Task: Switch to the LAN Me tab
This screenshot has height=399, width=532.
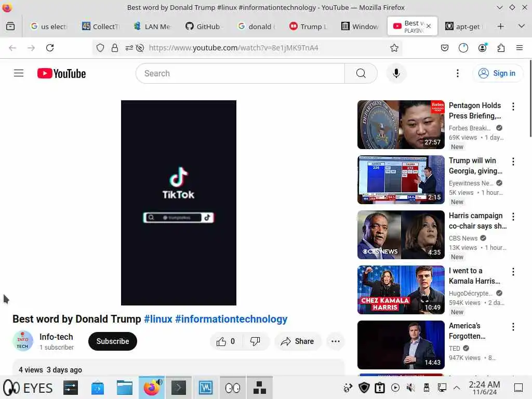Action: coord(152,26)
